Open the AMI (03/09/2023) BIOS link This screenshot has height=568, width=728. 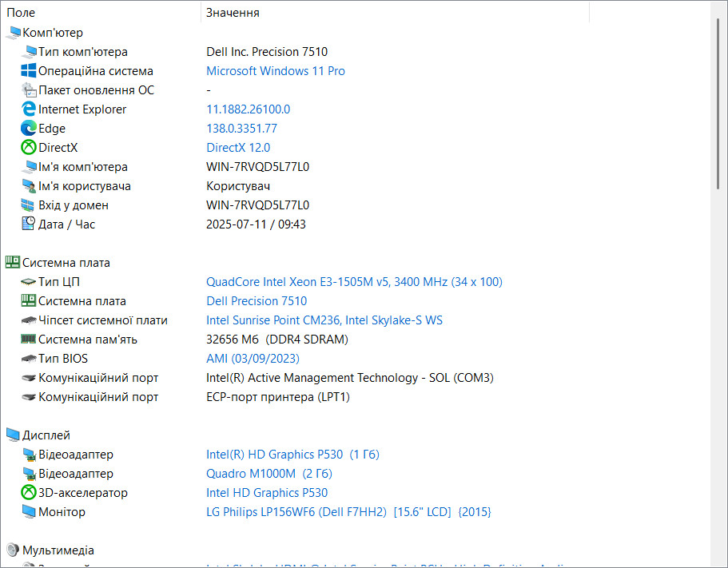pos(253,358)
